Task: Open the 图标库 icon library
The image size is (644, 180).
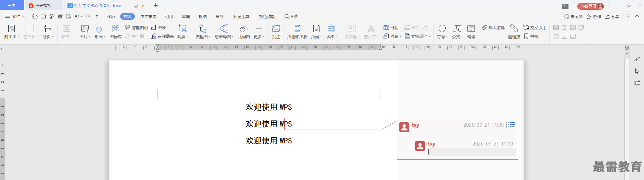Action: coord(116,32)
